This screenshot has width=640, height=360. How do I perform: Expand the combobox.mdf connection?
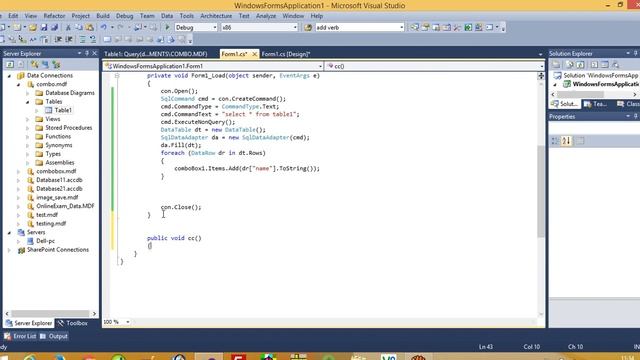point(19,171)
